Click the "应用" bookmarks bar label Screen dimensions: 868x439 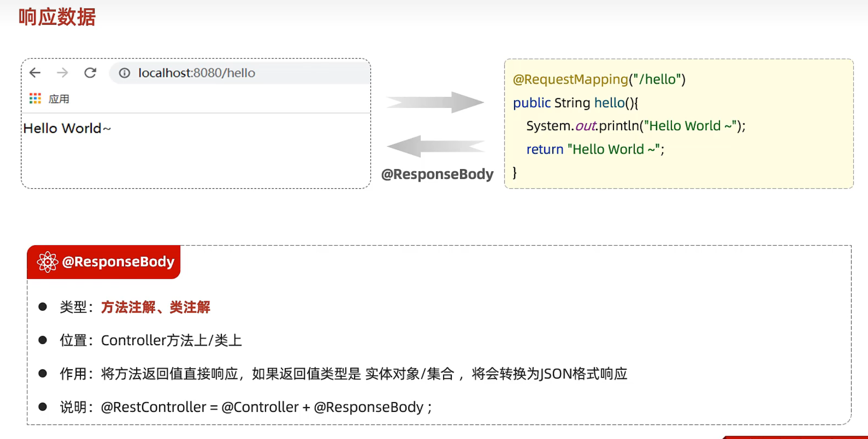coord(59,99)
